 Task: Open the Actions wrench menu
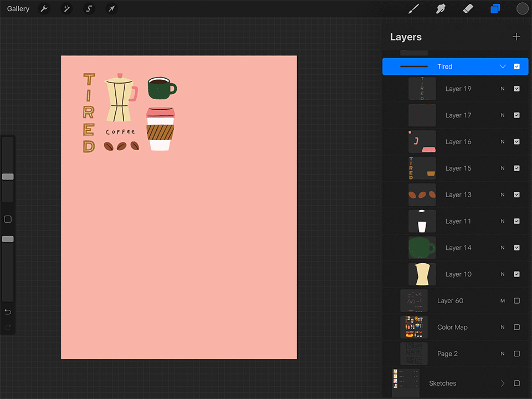pos(44,9)
